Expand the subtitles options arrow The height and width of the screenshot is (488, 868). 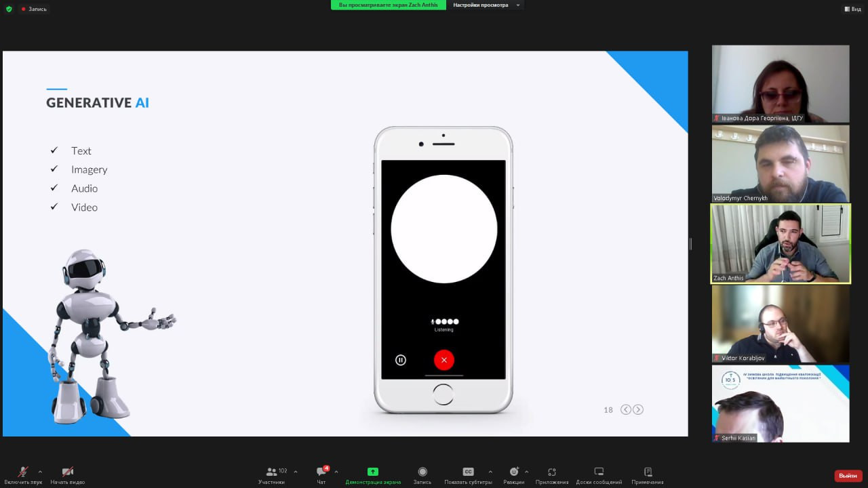tap(490, 472)
